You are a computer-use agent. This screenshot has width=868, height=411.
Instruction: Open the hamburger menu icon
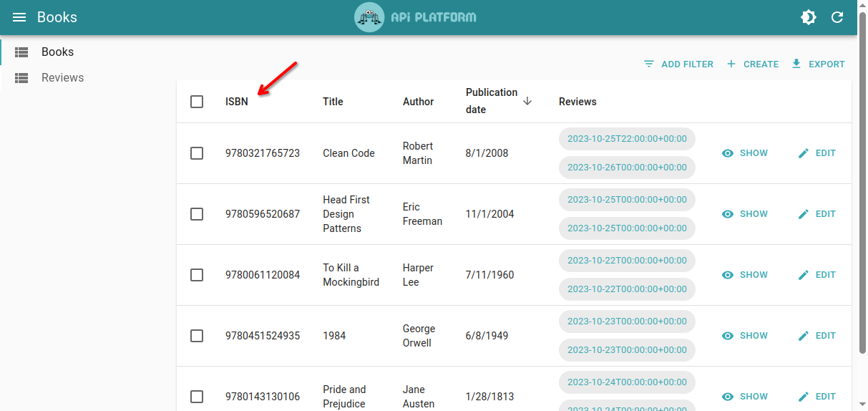coord(19,17)
